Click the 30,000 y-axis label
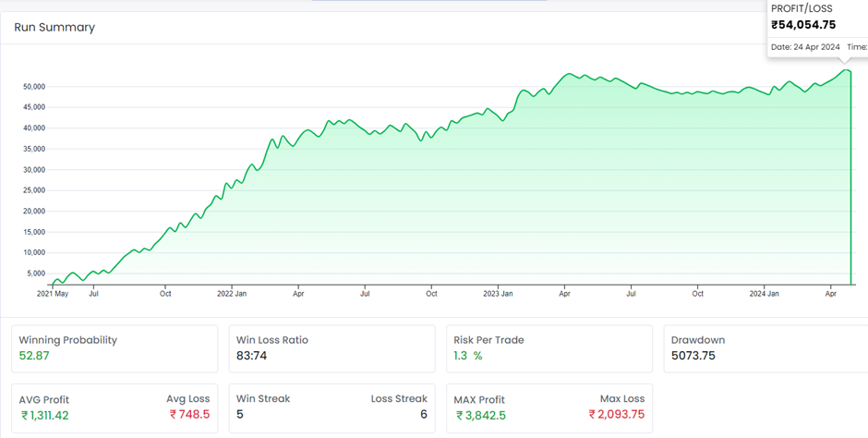The width and height of the screenshot is (868, 438). point(34,169)
